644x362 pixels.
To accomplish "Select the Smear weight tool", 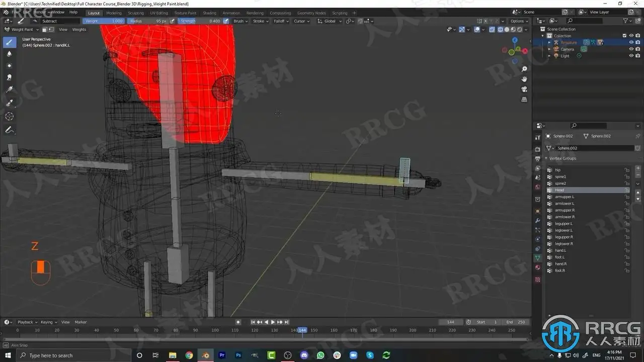I will tap(9, 78).
